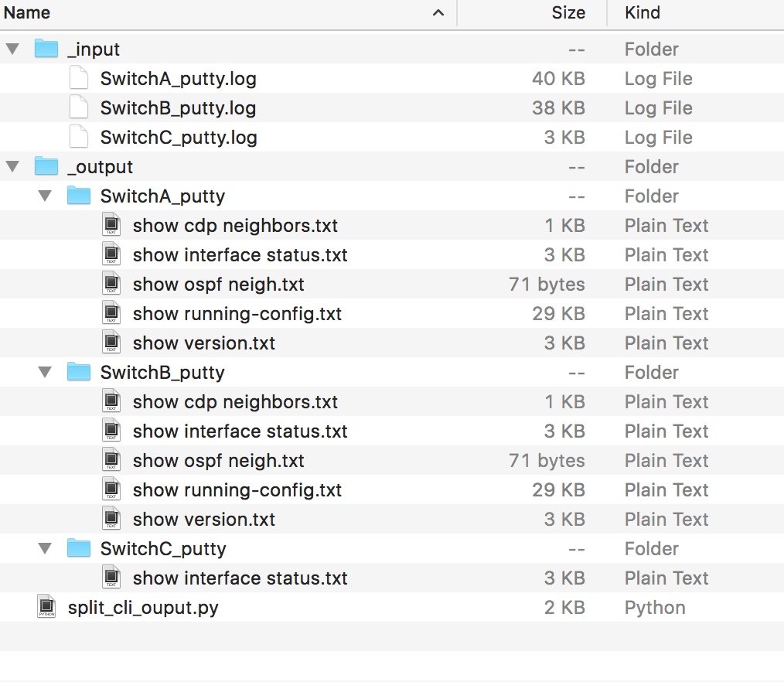The height and width of the screenshot is (682, 784).
Task: Select the SwitchC_putty folder icon
Action: [x=79, y=548]
